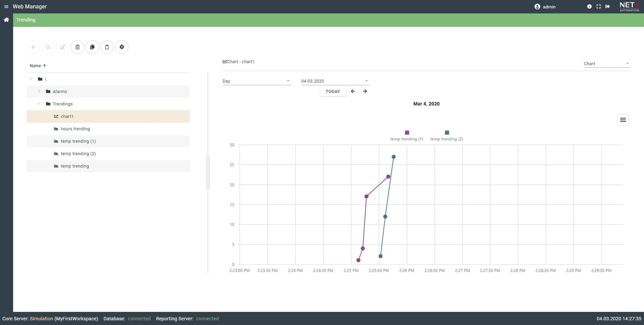
Task: Click the move item toolbar icon
Action: (x=48, y=47)
